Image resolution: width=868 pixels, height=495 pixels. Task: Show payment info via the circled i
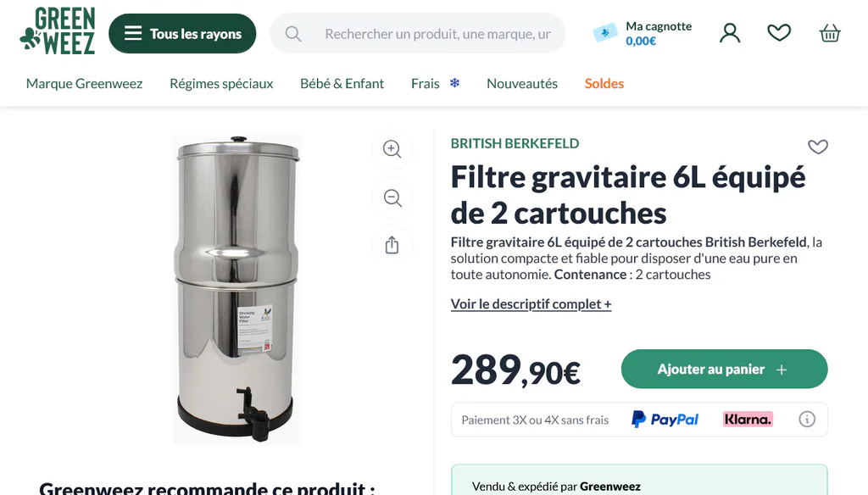point(807,420)
